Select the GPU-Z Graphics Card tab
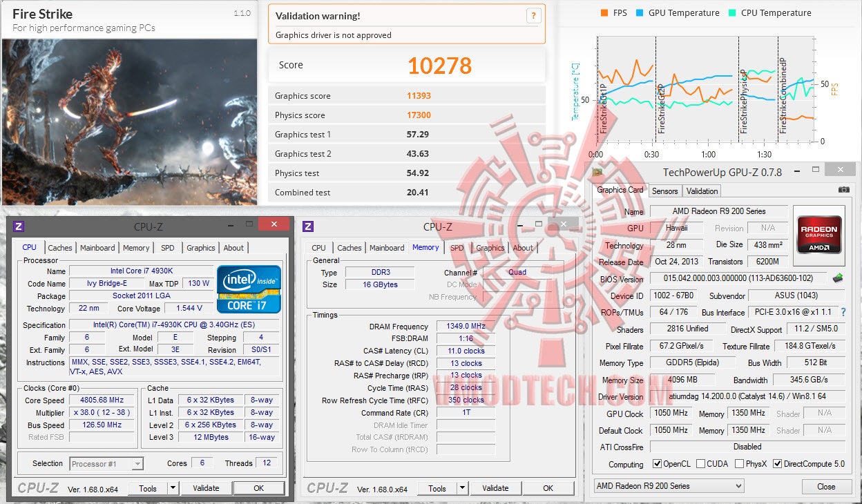The height and width of the screenshot is (504, 862). 620,190
